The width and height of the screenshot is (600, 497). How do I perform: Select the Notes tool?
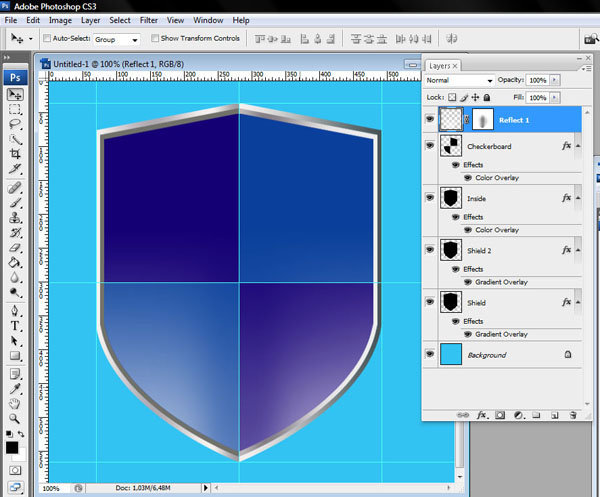coord(15,374)
